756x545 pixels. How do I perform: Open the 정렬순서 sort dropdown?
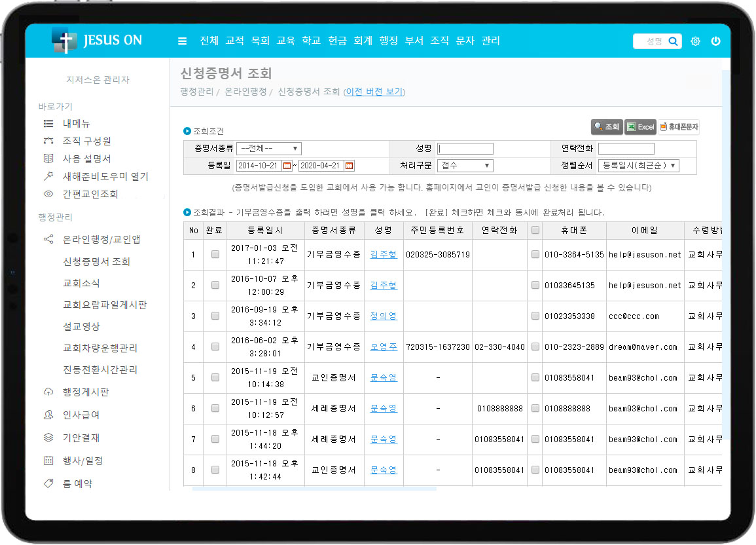click(638, 166)
